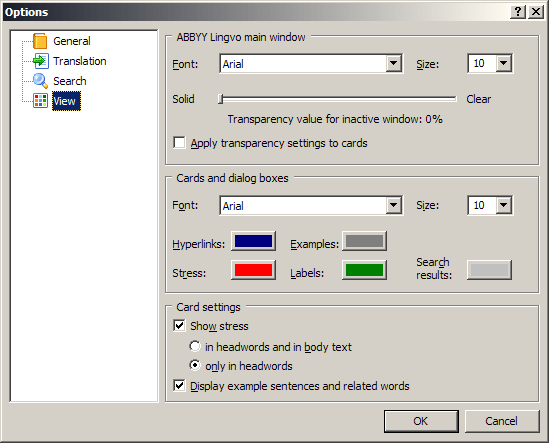The image size is (549, 443).
Task: Confirm settings with OK button
Action: pyautogui.click(x=421, y=421)
